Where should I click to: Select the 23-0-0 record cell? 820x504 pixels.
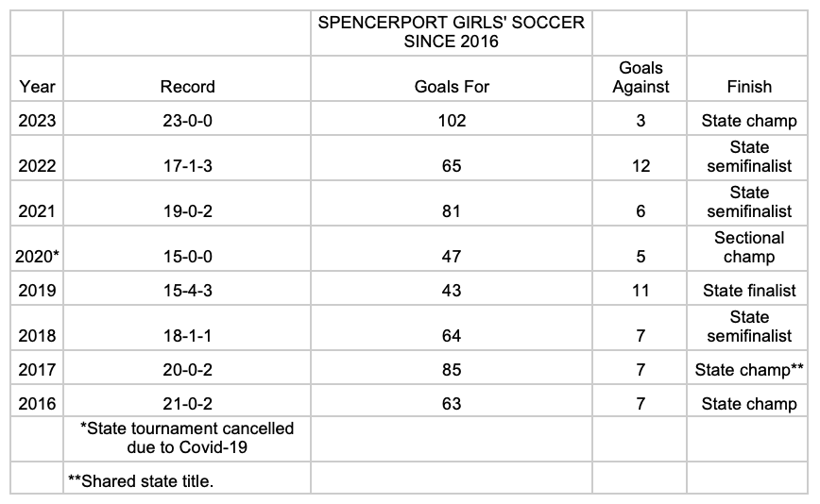[187, 121]
